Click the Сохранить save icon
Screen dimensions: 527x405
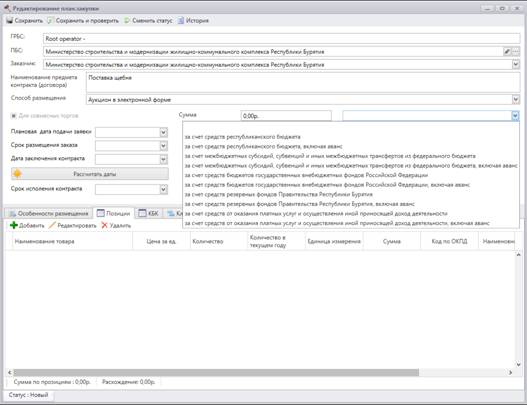click(x=9, y=21)
